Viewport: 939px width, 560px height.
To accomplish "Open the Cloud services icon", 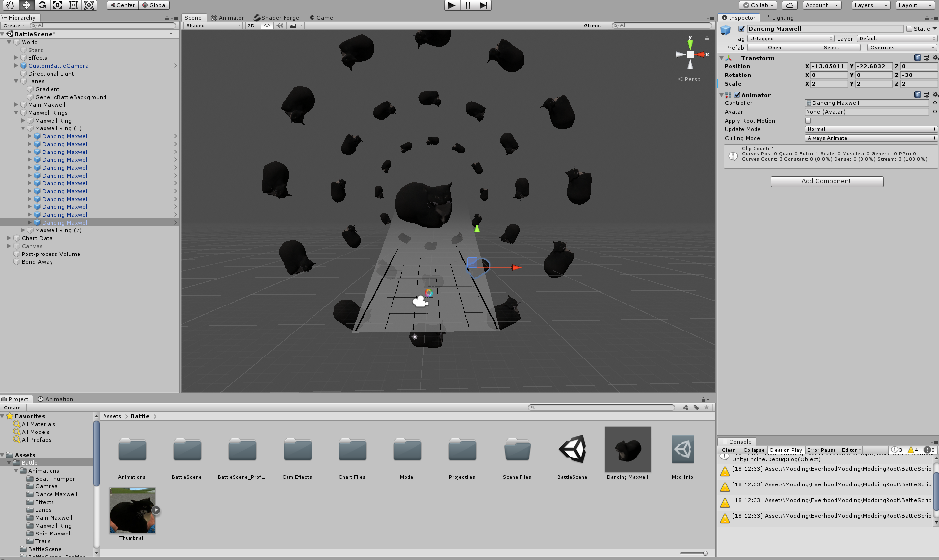I will [x=789, y=5].
